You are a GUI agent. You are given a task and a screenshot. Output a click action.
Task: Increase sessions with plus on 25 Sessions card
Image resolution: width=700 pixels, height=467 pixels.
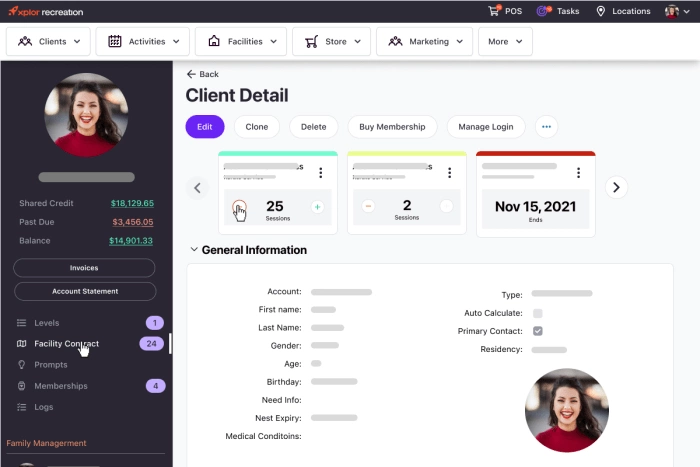pyautogui.click(x=317, y=207)
